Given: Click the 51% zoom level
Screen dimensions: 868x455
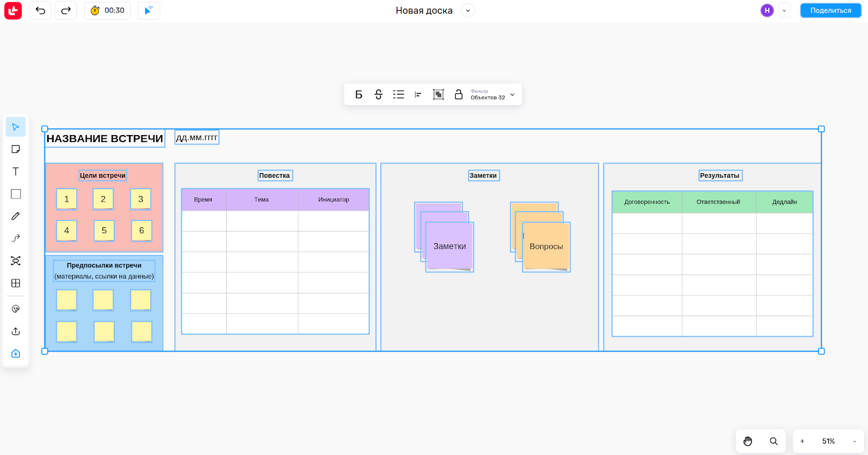Looking at the screenshot, I should click(828, 441).
